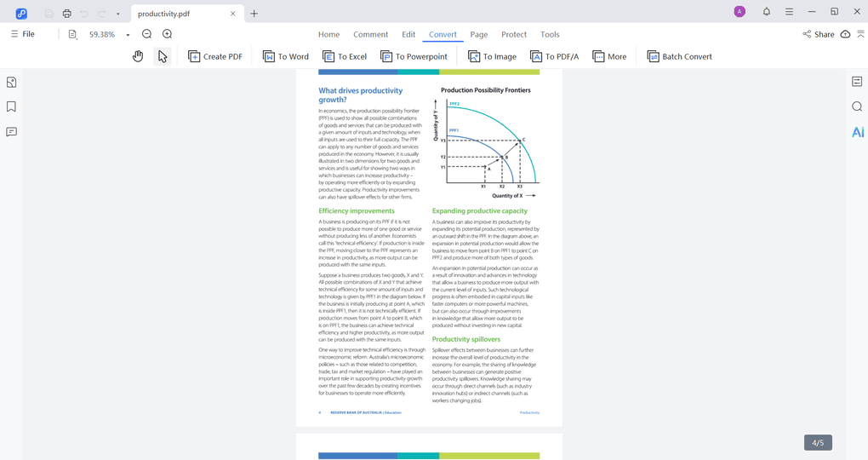Click the heading What drives productivity growth?
Image resolution: width=868 pixels, height=460 pixels.
click(x=360, y=95)
